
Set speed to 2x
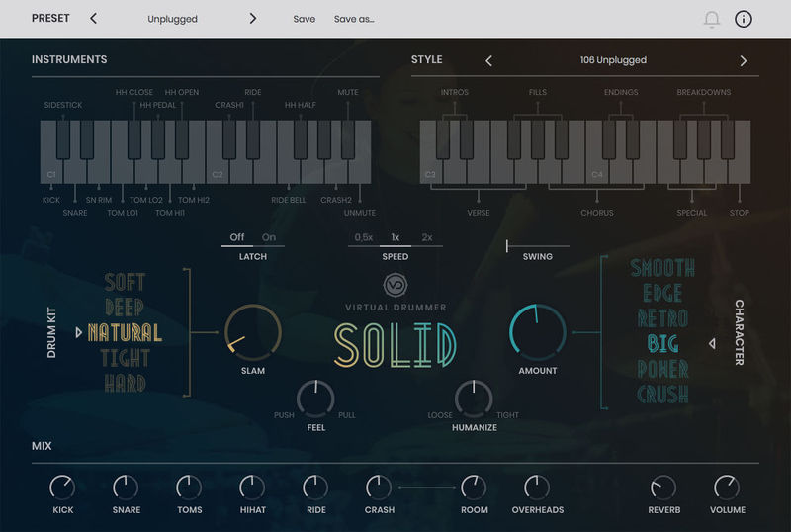(x=427, y=237)
